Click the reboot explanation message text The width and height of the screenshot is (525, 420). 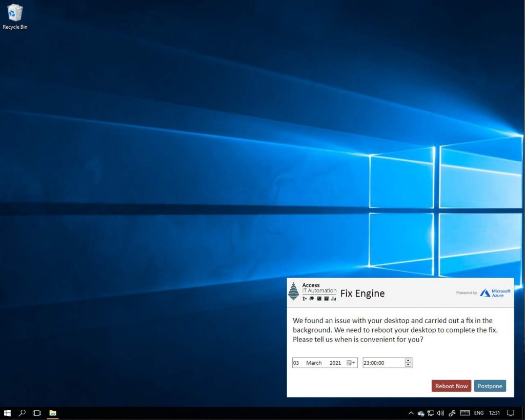(x=395, y=330)
